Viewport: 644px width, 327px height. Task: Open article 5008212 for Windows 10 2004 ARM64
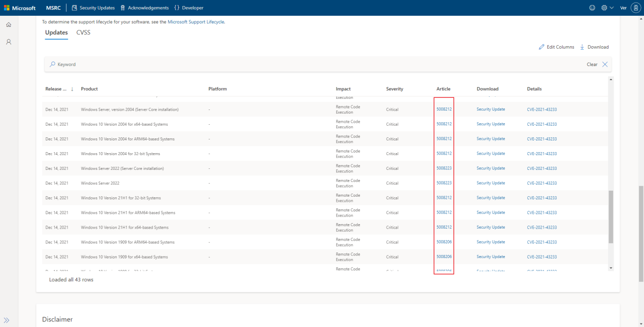click(x=444, y=138)
